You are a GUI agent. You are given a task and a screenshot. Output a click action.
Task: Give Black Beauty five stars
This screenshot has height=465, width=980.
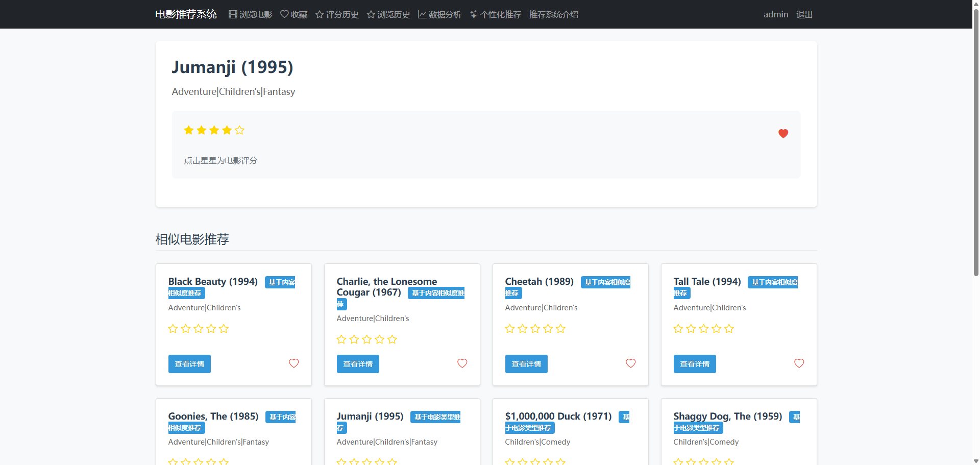(224, 329)
